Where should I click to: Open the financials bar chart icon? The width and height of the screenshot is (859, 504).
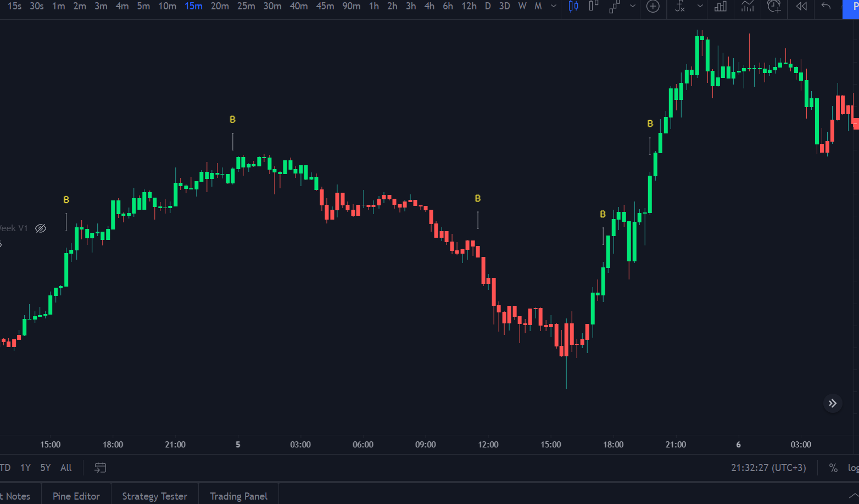[721, 7]
